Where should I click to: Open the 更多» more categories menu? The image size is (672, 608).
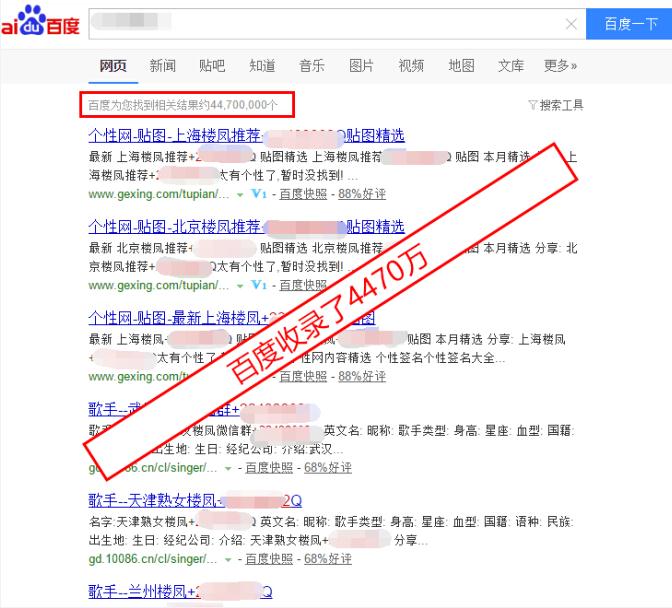tap(560, 66)
